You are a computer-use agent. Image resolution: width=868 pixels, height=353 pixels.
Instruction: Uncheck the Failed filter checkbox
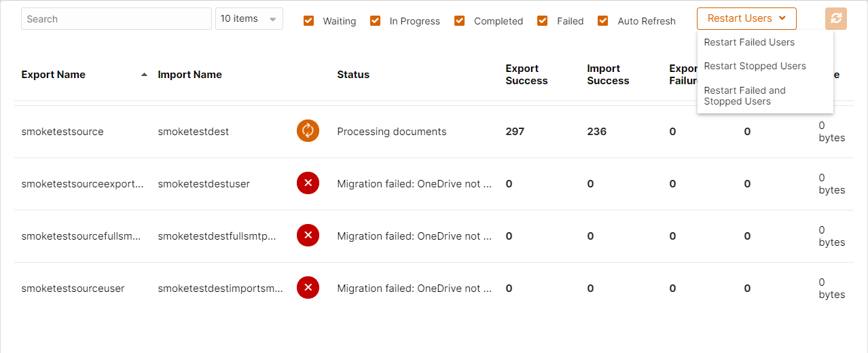tap(542, 20)
